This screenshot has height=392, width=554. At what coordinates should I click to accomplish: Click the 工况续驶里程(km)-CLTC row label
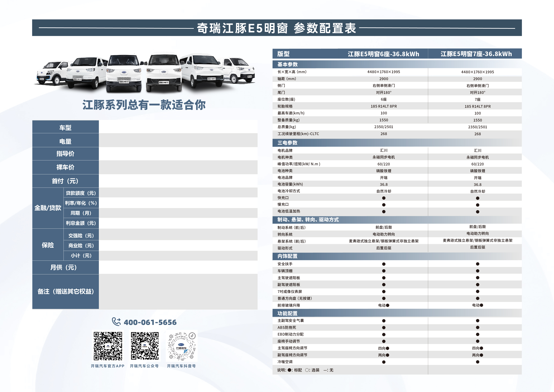(x=298, y=134)
